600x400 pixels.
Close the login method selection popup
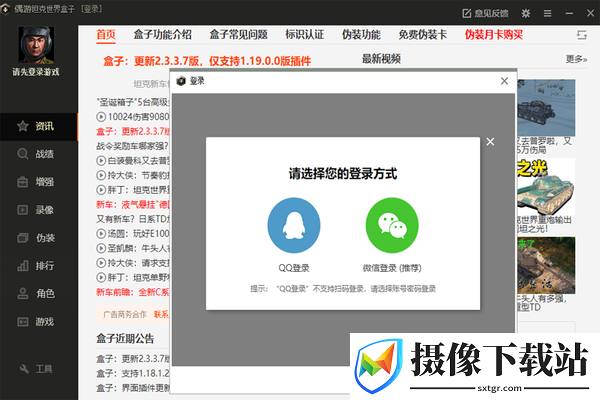click(490, 142)
